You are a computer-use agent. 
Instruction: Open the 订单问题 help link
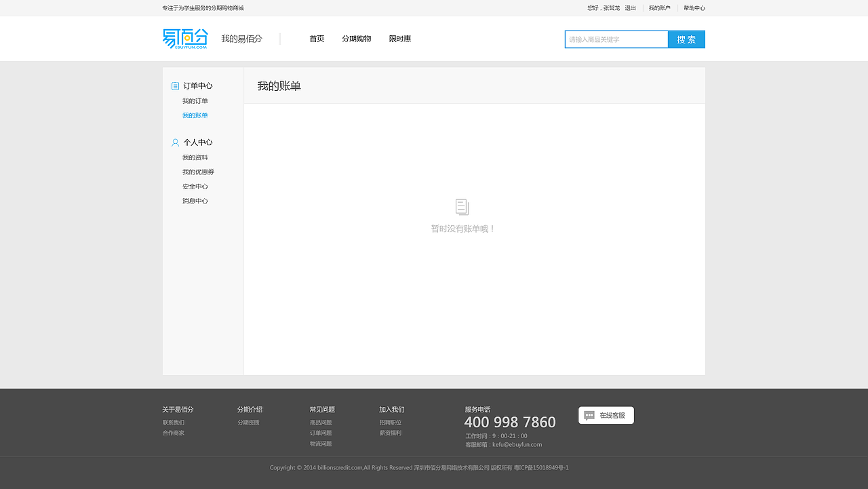click(320, 433)
